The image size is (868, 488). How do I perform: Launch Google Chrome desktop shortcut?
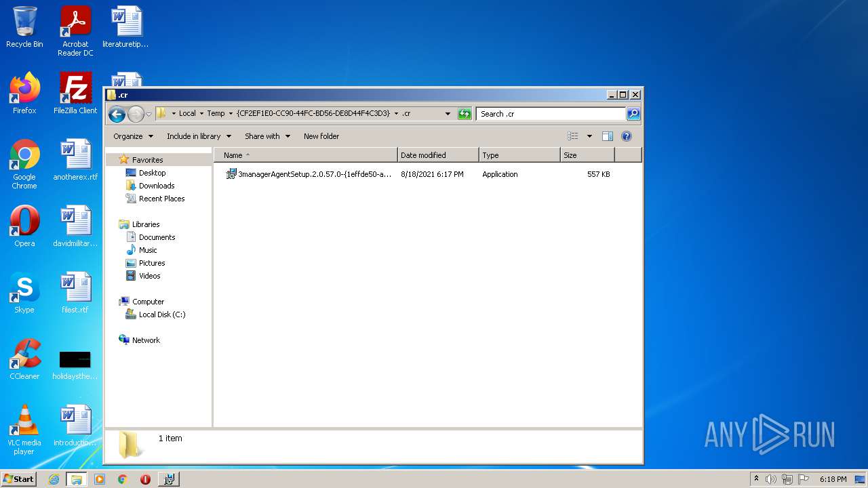coord(24,164)
